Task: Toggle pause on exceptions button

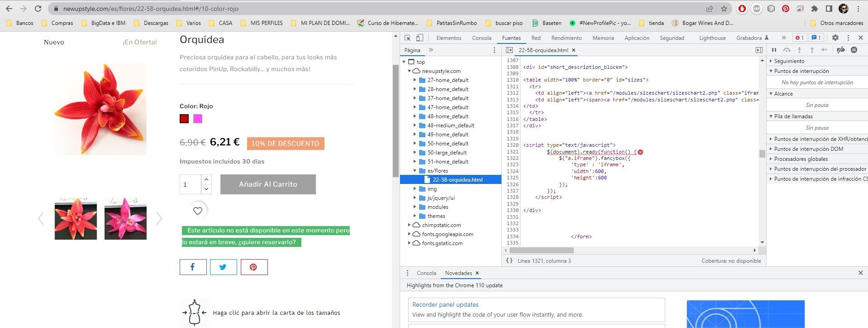Action: click(x=854, y=50)
